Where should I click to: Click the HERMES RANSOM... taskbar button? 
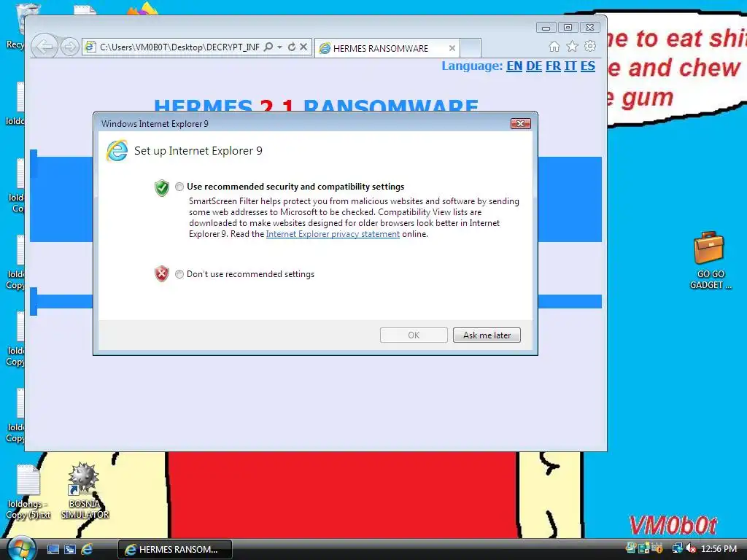(175, 550)
